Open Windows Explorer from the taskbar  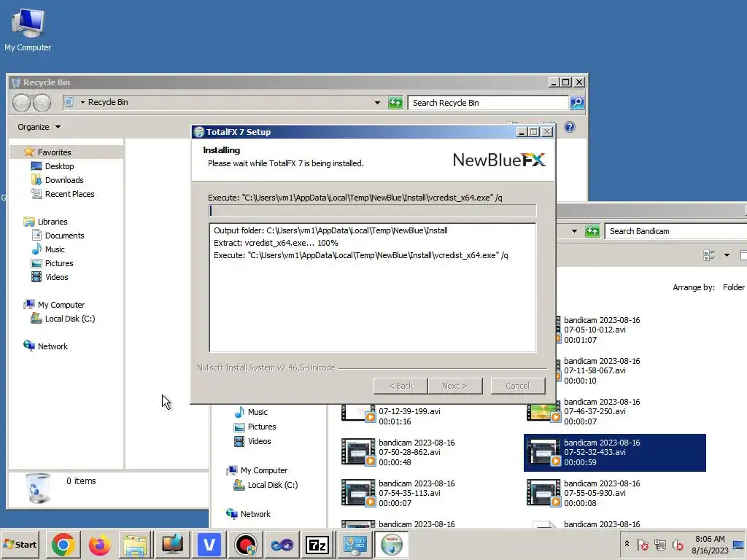click(x=135, y=545)
